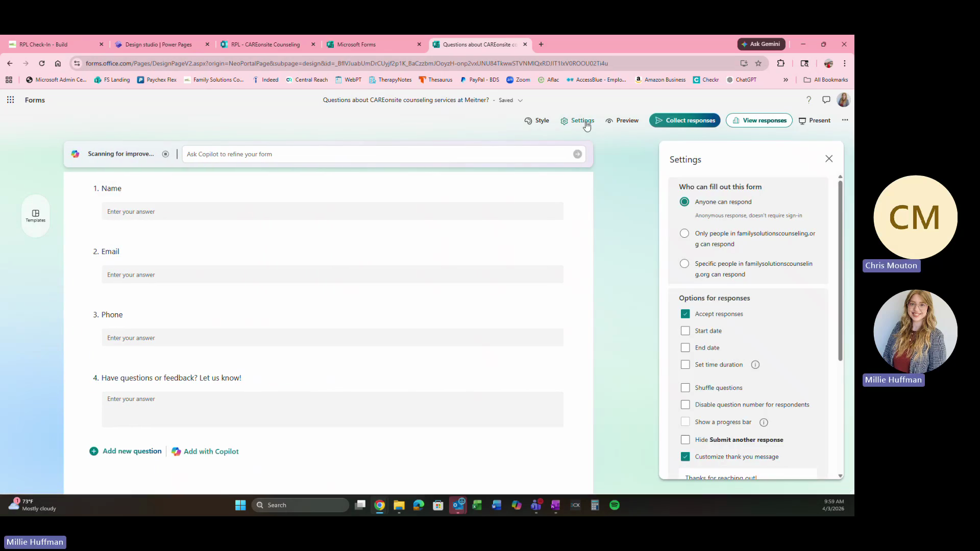
Task: Open the more options ellipsis menu
Action: coord(845,120)
